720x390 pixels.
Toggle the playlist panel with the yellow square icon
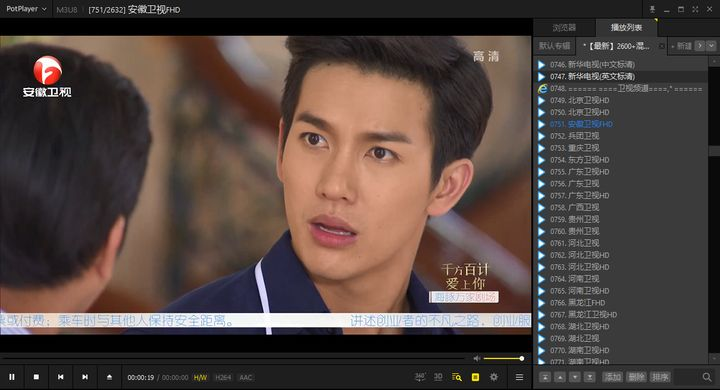[475, 377]
